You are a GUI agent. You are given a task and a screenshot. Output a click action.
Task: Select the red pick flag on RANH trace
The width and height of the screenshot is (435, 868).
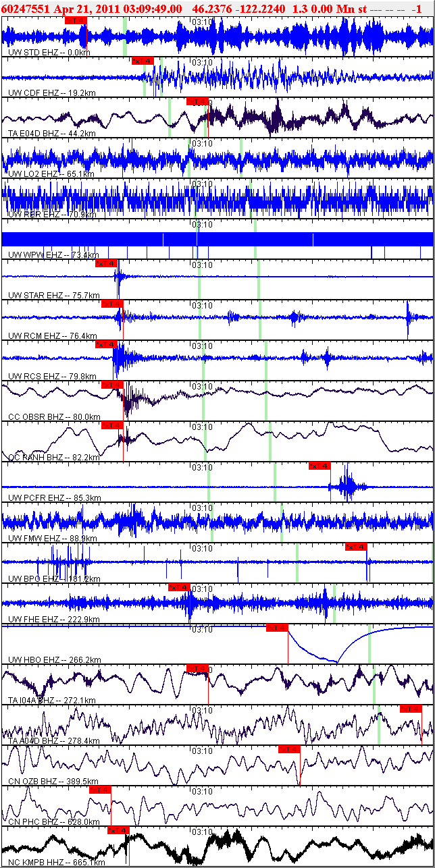click(112, 425)
